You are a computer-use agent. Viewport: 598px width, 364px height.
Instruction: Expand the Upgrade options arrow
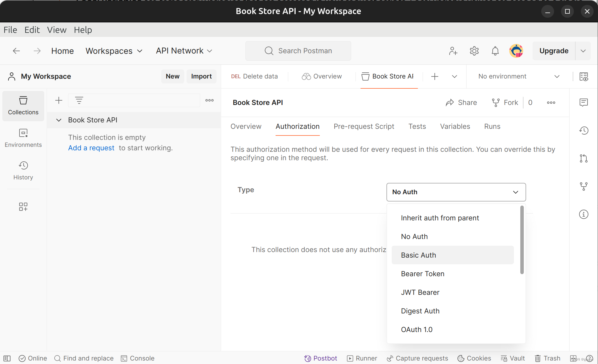(x=583, y=51)
